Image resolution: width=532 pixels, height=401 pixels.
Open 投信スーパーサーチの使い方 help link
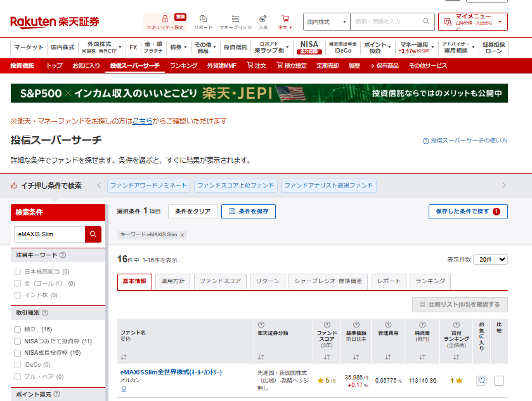465,141
